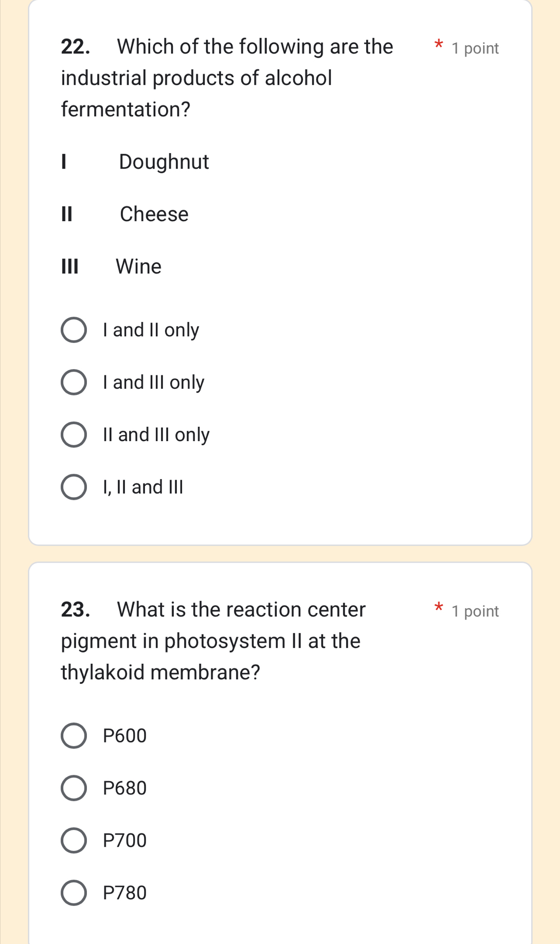Click the "1 point" label on question 23
Screen dimensions: 560x944
(x=475, y=611)
